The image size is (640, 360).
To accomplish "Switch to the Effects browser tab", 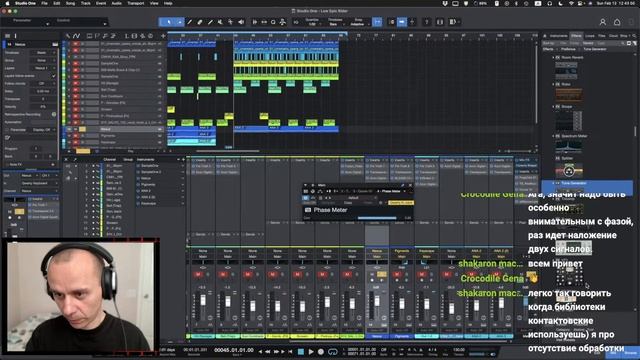I will (576, 36).
